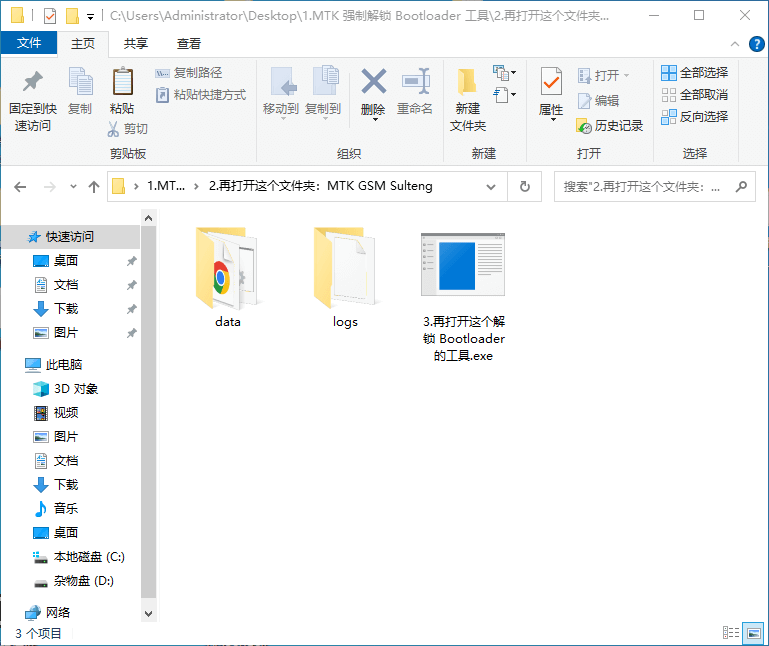Refresh the current folder view
This screenshot has height=646, width=769.
[x=524, y=186]
